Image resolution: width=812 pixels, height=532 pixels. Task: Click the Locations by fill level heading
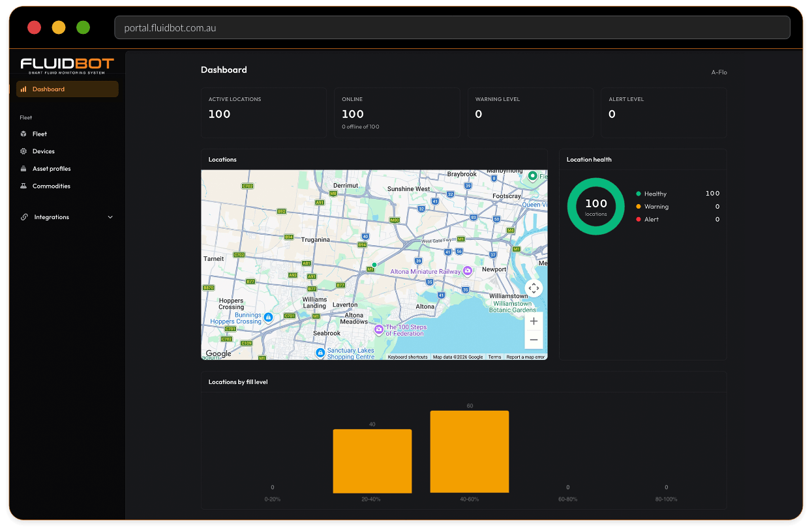[238, 382]
